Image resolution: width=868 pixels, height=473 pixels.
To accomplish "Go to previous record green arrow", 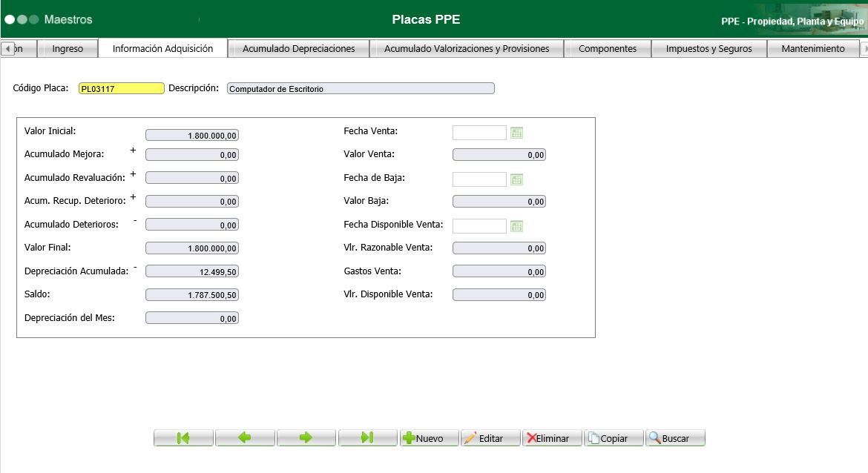I will point(245,438).
